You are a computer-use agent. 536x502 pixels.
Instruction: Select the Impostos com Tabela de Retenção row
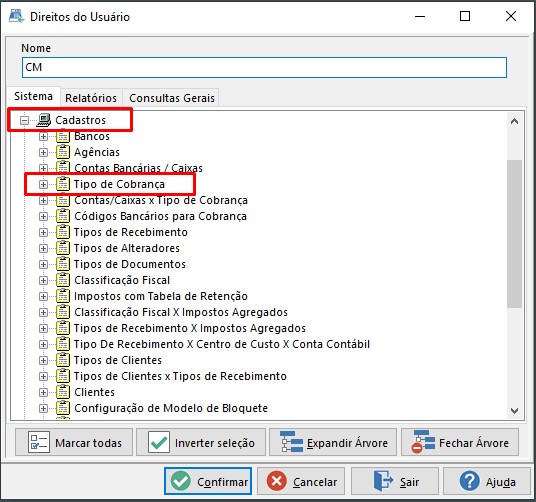click(x=161, y=296)
